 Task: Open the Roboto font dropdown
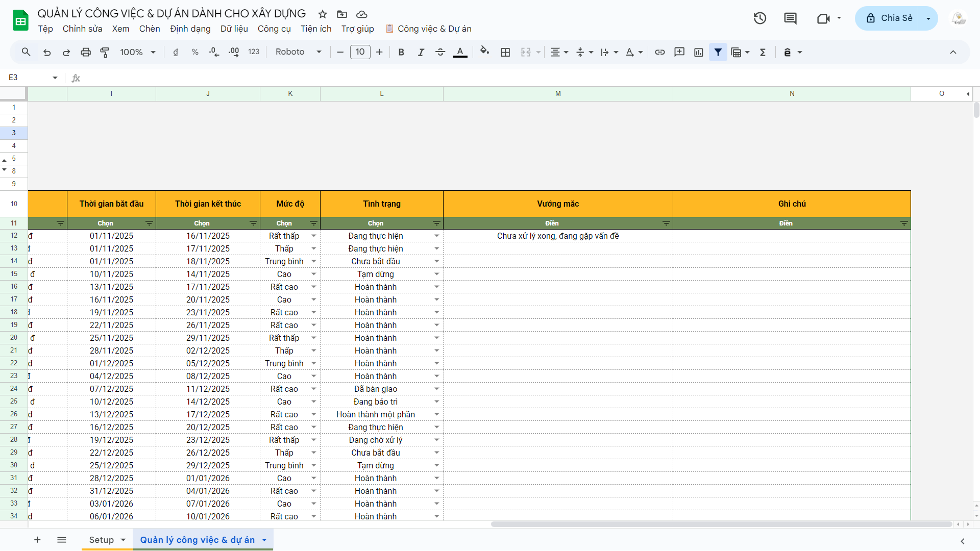click(x=298, y=52)
